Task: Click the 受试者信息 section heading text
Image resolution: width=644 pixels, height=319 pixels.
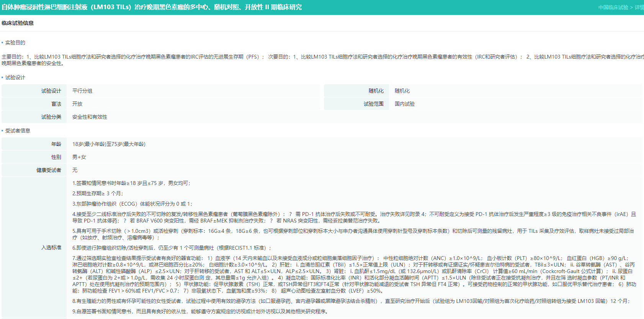Action: pos(18,131)
